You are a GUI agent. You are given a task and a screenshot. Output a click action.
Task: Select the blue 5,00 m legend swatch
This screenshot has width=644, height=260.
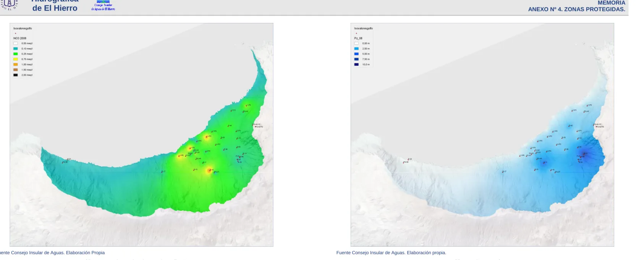click(356, 54)
